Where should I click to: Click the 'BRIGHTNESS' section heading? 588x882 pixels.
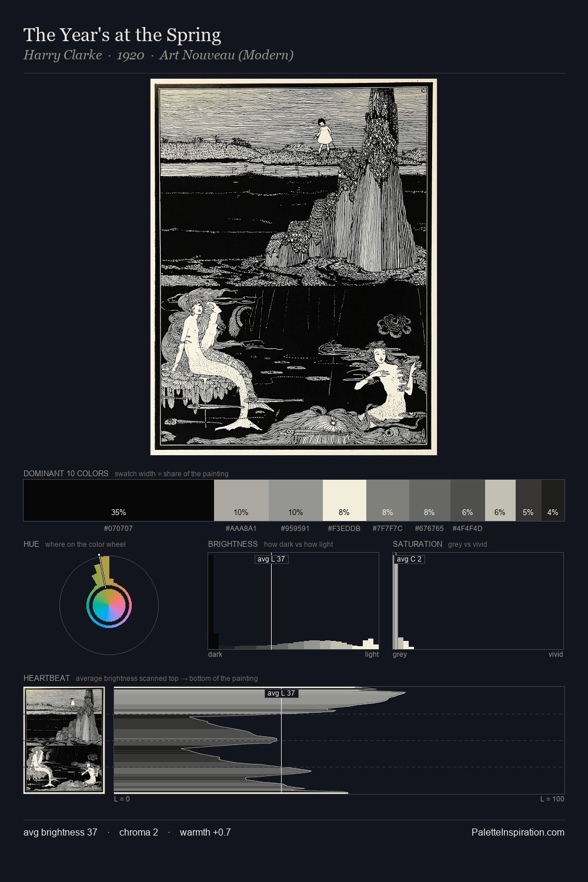point(233,544)
